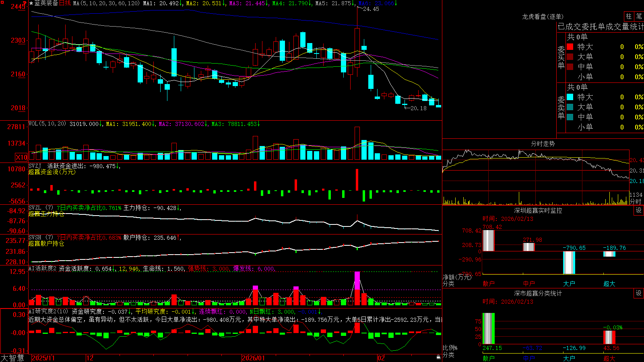The image size is (644, 362).
Task: Click the lock icon on the timeline bar
Action: coord(439,357)
